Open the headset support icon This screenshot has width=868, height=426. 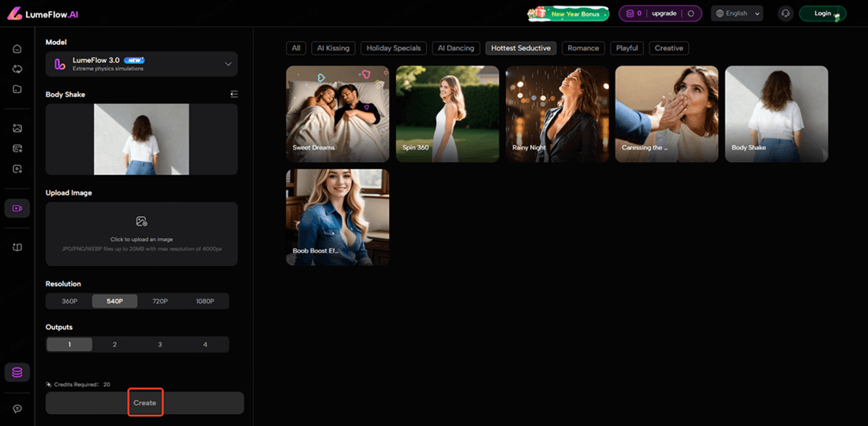click(785, 13)
